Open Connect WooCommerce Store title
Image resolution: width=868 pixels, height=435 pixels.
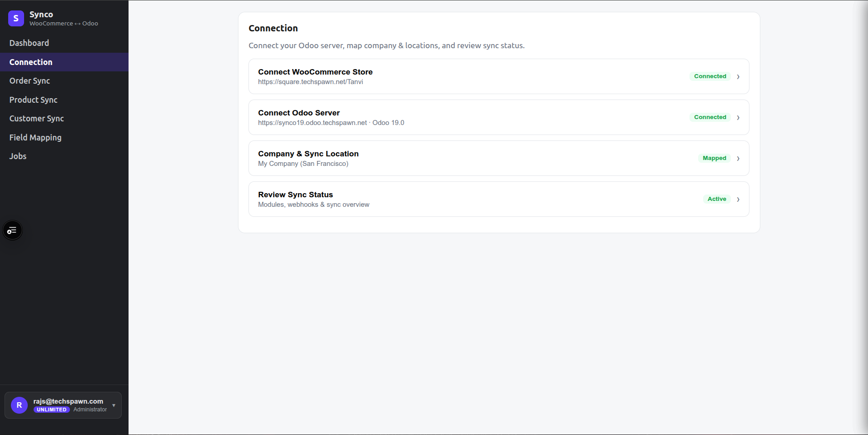coord(315,72)
